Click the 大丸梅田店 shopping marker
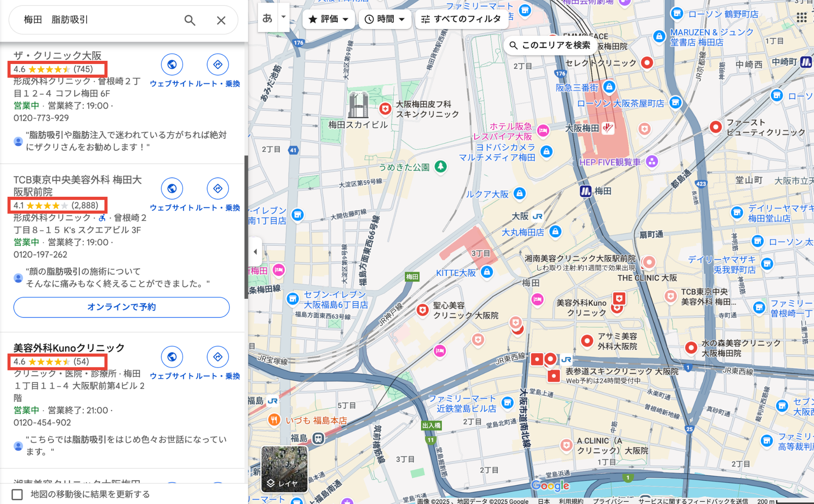Screen dimensions: 814x504 (x=555, y=232)
